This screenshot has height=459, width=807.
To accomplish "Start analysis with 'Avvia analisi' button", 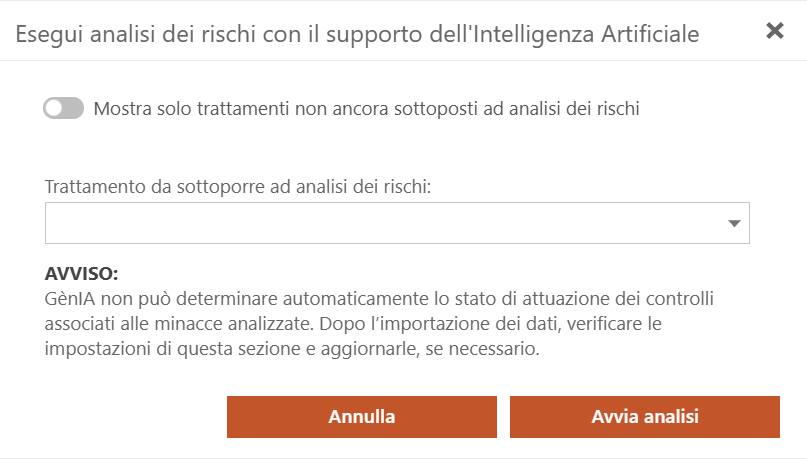I will point(644,416).
